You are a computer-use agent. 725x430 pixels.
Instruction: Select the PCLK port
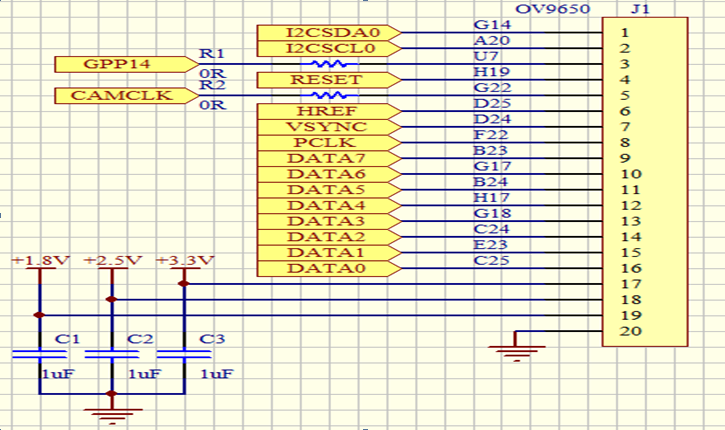329,143
